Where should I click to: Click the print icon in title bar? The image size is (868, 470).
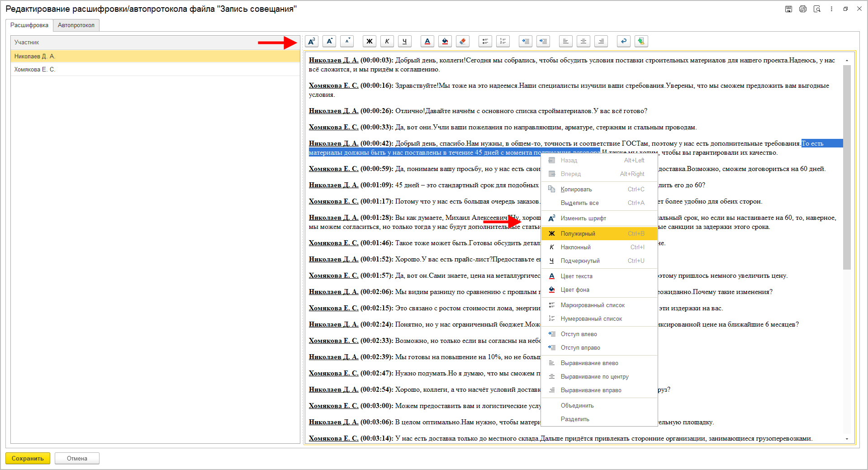point(802,9)
